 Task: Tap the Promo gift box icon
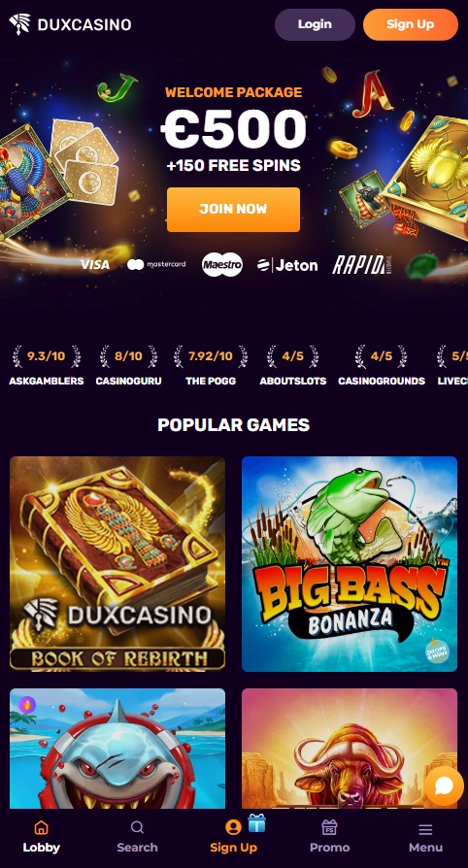329,827
